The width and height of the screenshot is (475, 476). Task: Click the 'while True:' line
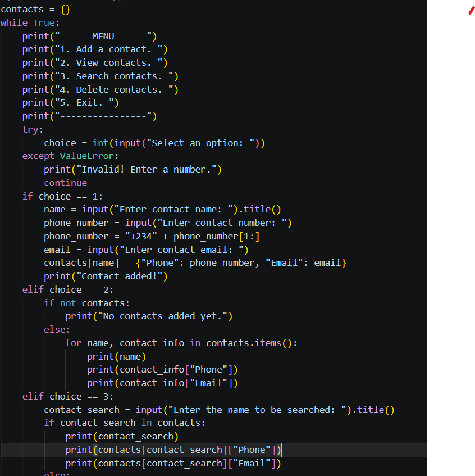click(x=30, y=23)
